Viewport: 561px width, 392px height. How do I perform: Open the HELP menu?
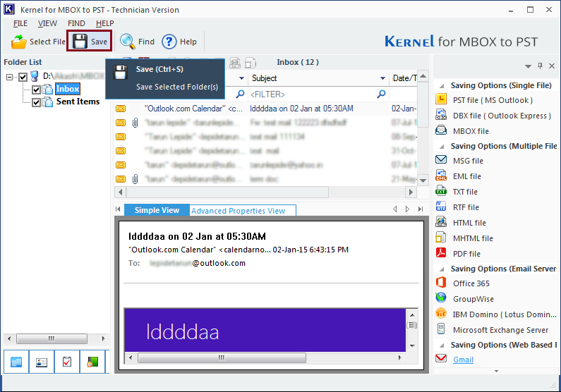(105, 23)
